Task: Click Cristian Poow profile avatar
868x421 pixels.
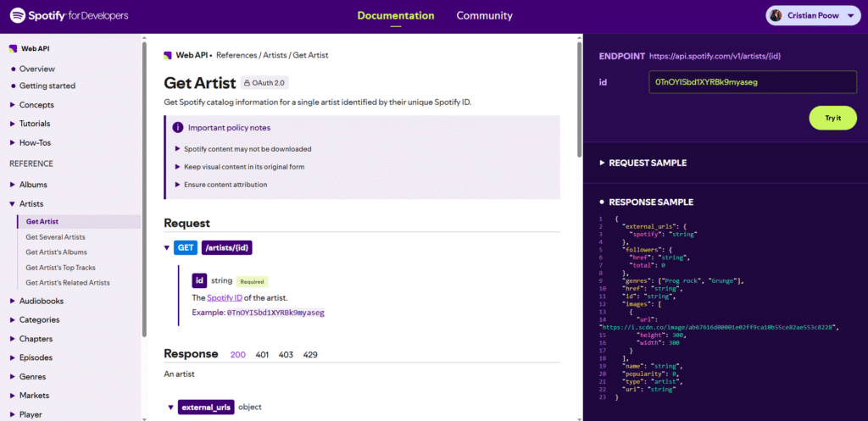Action: point(776,15)
